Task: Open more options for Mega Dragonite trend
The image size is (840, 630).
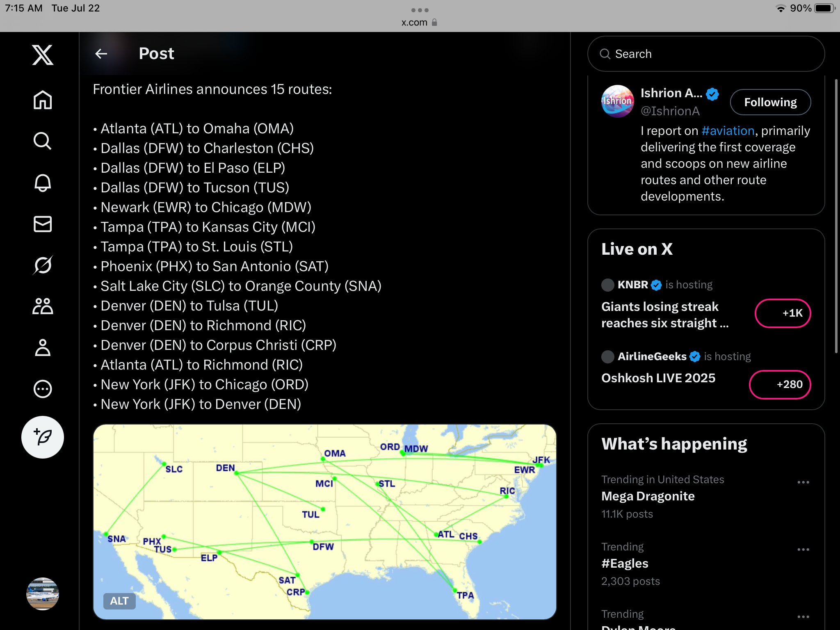Action: coord(803,482)
